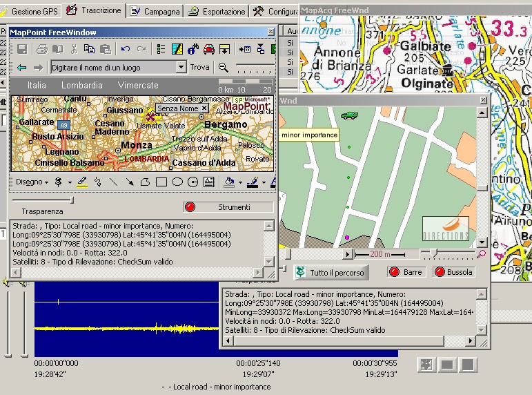
Task: Go back with the cyan left arrow
Action: point(21,68)
